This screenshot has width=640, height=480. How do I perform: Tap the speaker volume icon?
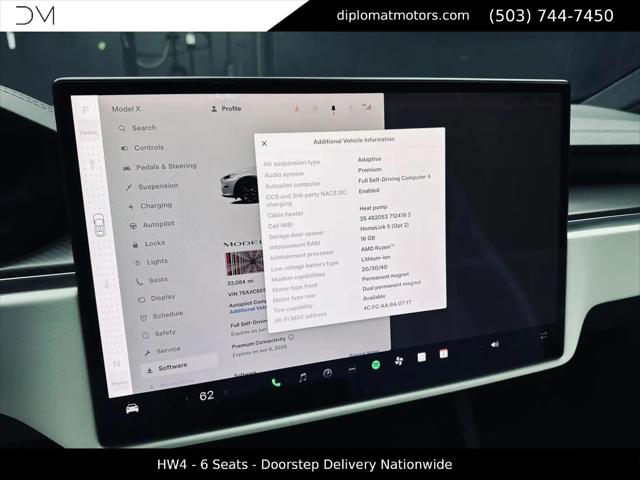pos(495,344)
